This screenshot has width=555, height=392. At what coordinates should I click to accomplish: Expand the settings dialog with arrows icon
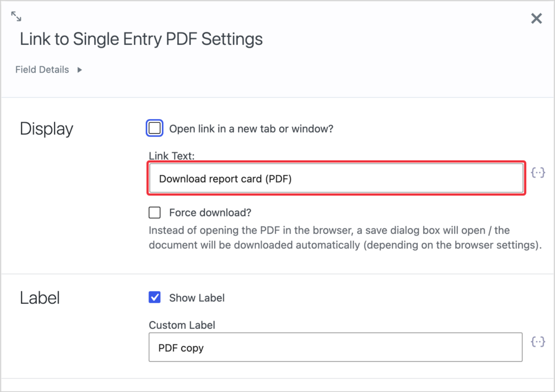[x=16, y=16]
